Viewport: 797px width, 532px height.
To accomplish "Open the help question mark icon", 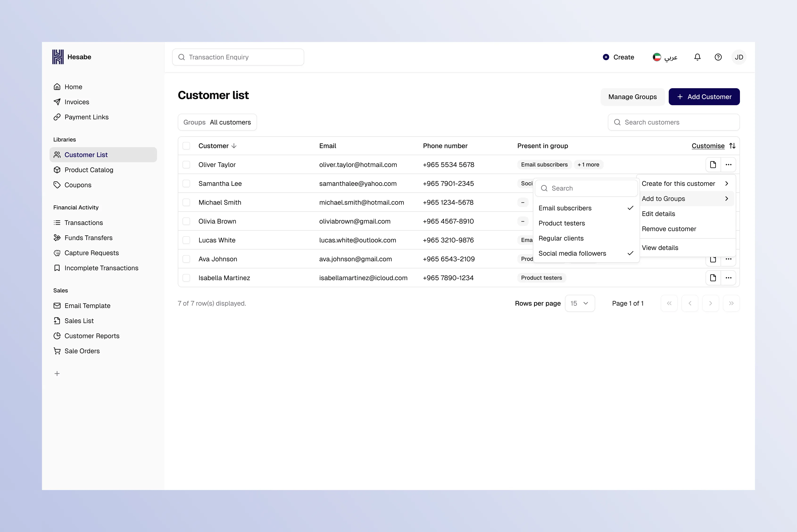I will coord(718,57).
